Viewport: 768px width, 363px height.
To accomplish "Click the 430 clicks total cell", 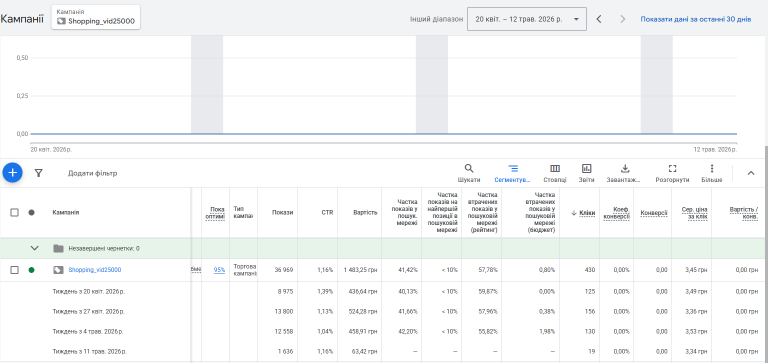I will tap(590, 270).
